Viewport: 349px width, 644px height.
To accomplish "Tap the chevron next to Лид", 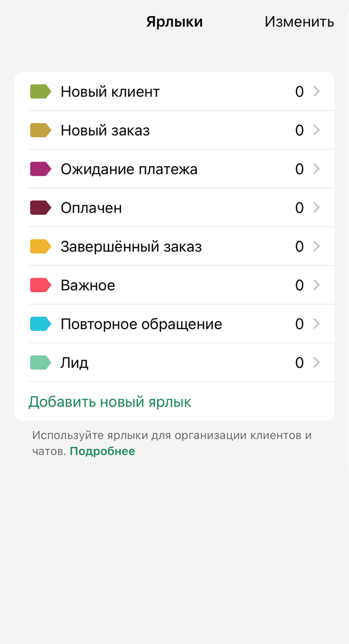I will (316, 363).
